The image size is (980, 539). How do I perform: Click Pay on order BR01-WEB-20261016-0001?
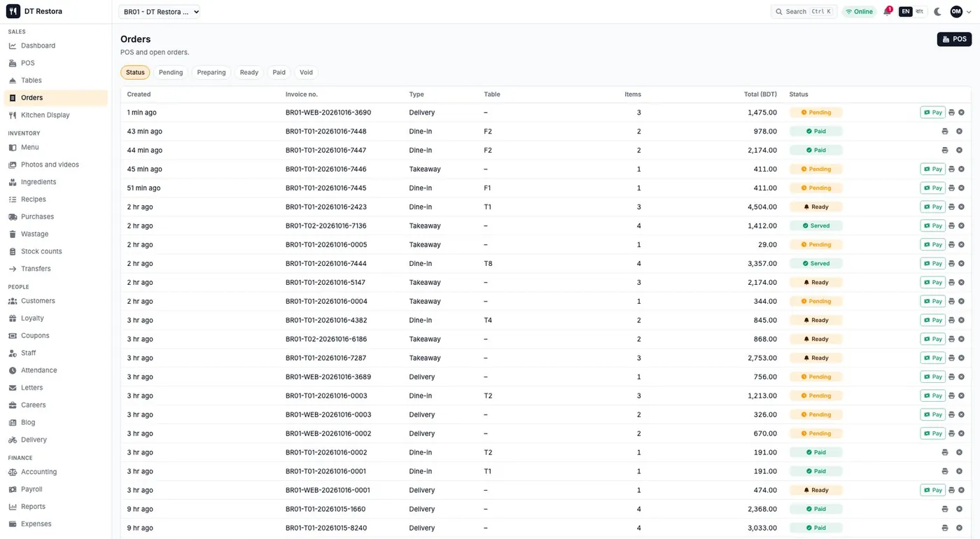pos(933,491)
